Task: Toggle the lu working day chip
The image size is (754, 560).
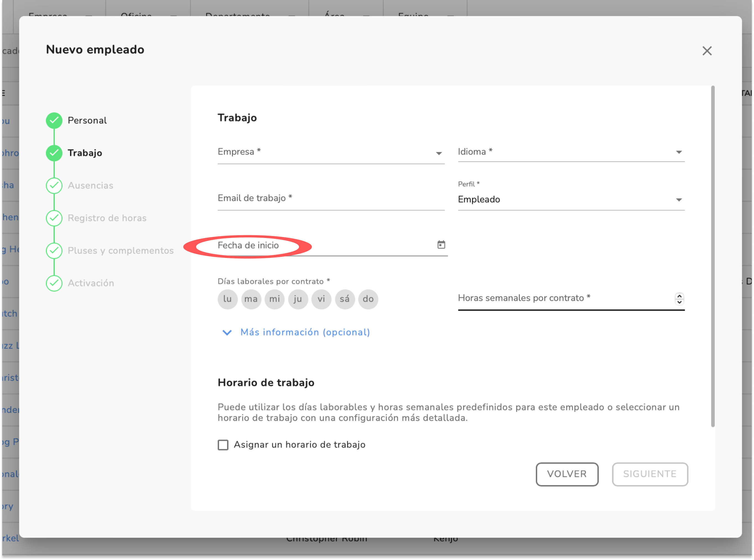Action: 227,299
